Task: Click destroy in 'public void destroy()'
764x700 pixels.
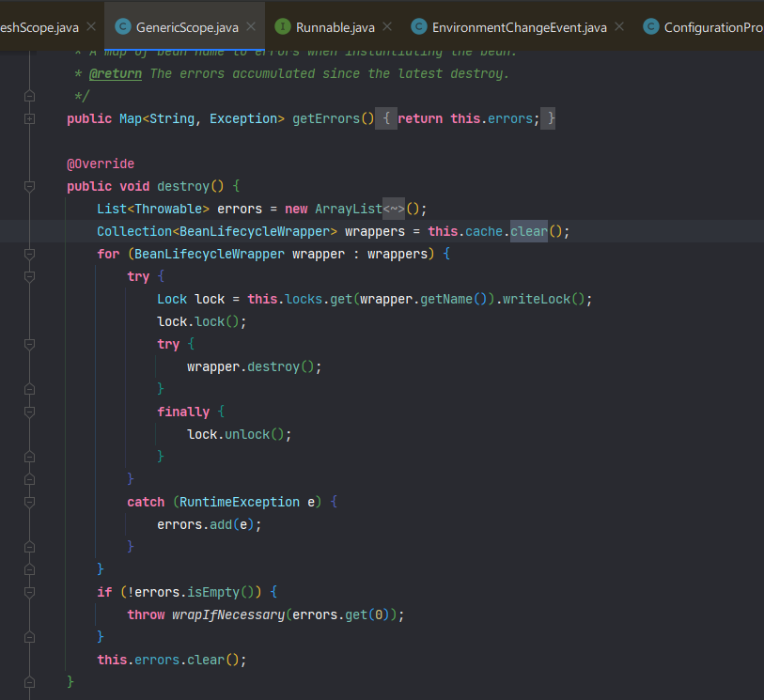Action: point(183,186)
